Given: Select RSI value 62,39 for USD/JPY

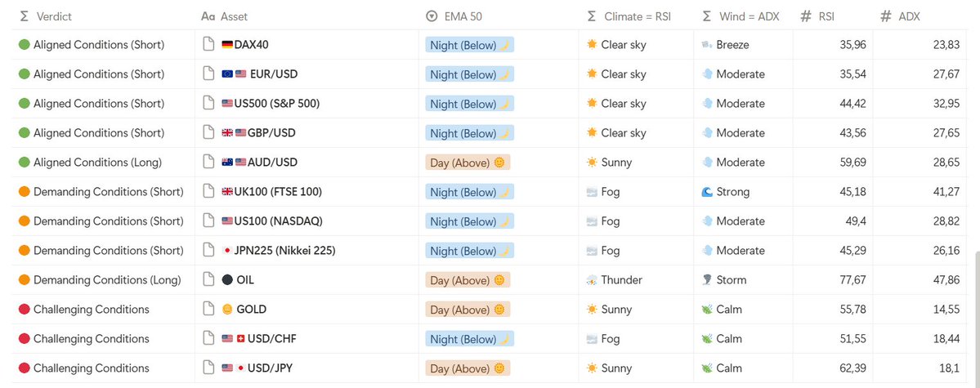Looking at the screenshot, I should click(x=852, y=368).
